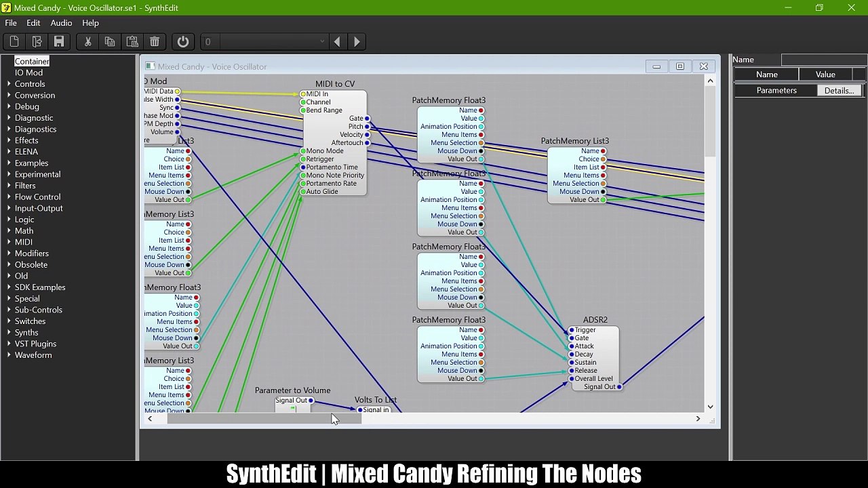Click the horizontal scrollbar thumb in patch window

(x=264, y=419)
